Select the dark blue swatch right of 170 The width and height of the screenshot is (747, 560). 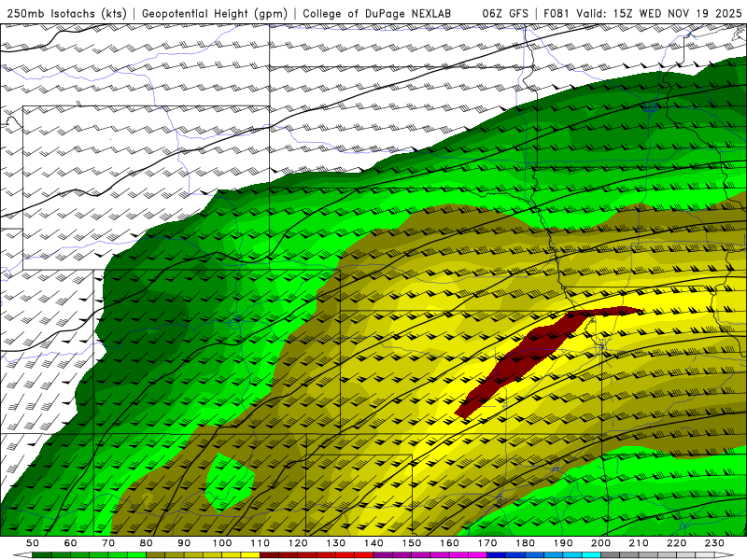pyautogui.click(x=497, y=554)
